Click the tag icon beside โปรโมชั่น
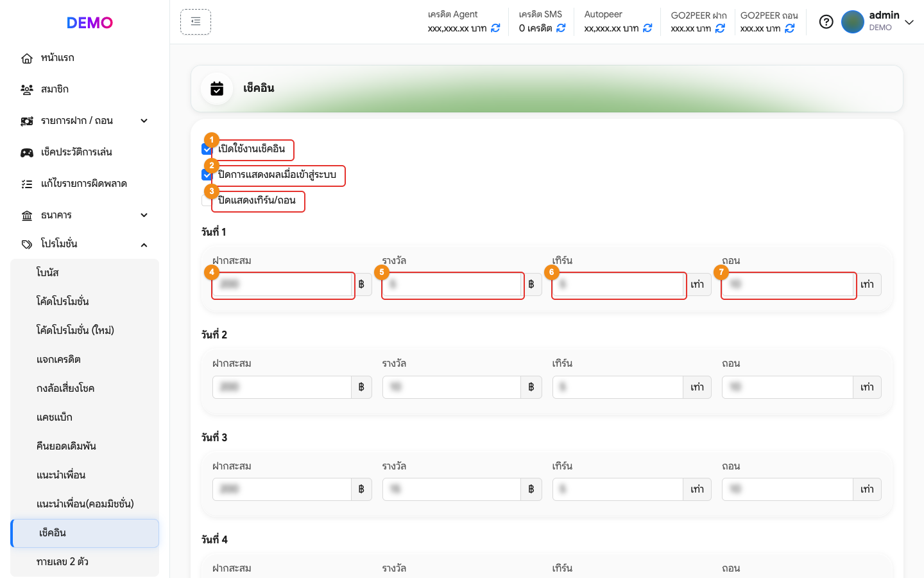 pyautogui.click(x=27, y=245)
